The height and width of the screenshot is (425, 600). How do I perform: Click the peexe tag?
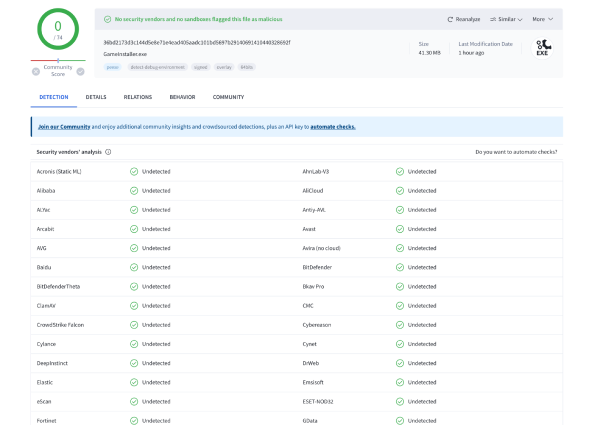112,67
